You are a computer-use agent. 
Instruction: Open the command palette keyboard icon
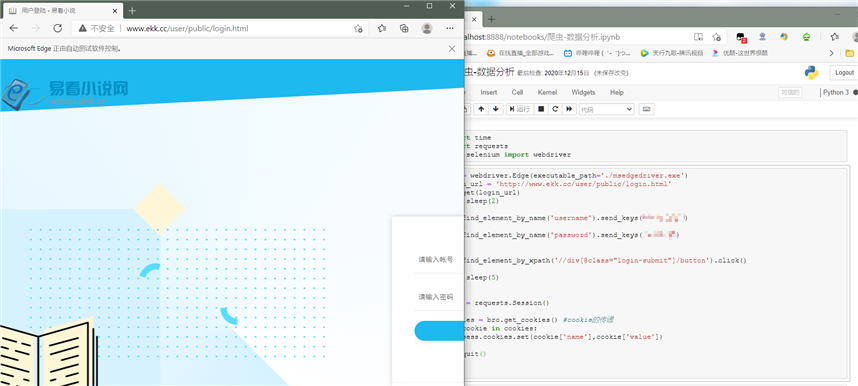pyautogui.click(x=646, y=109)
